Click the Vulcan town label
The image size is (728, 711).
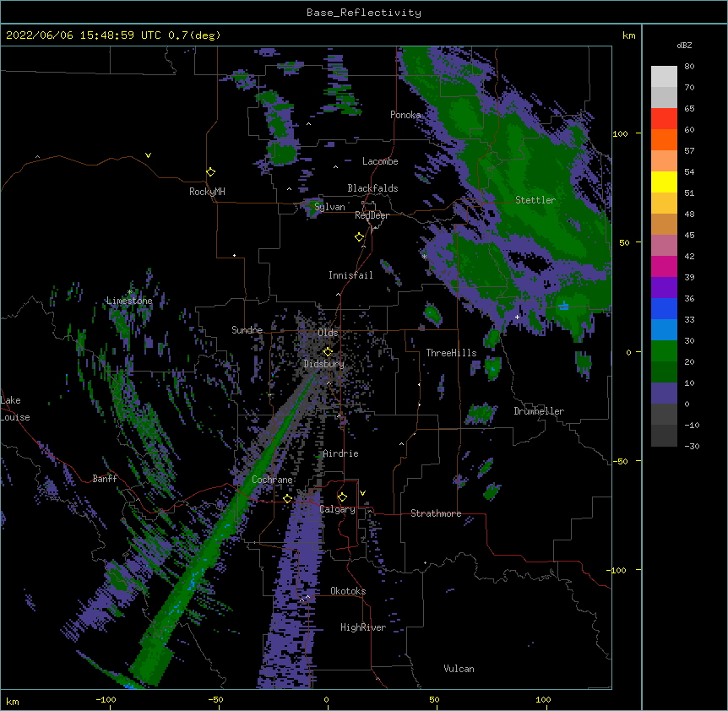point(459,669)
